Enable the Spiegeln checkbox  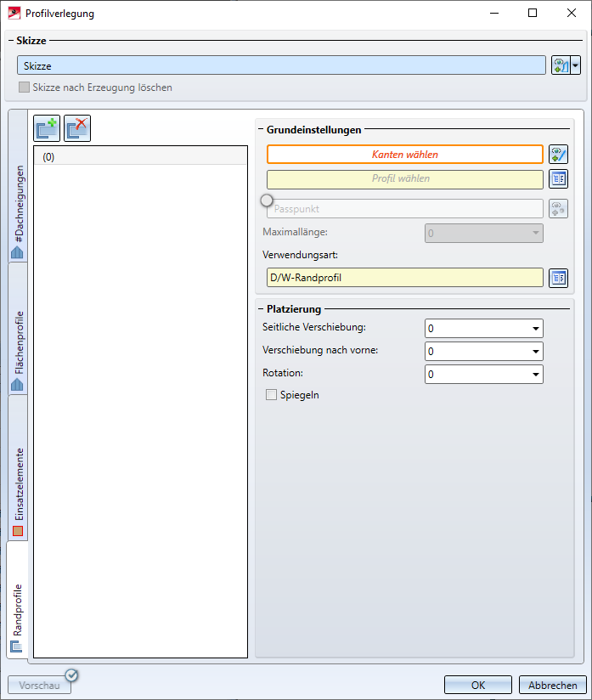[271, 395]
